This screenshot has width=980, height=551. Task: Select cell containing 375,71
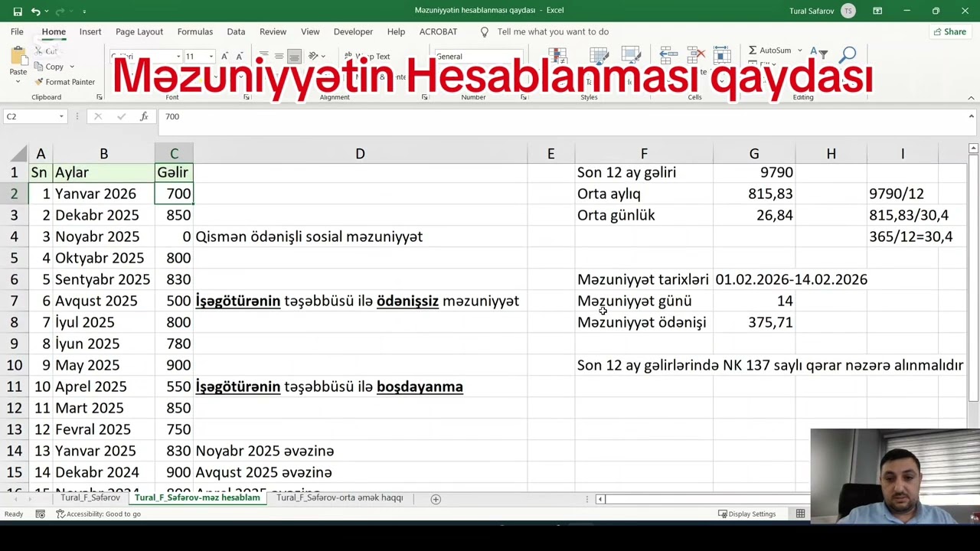coord(754,322)
